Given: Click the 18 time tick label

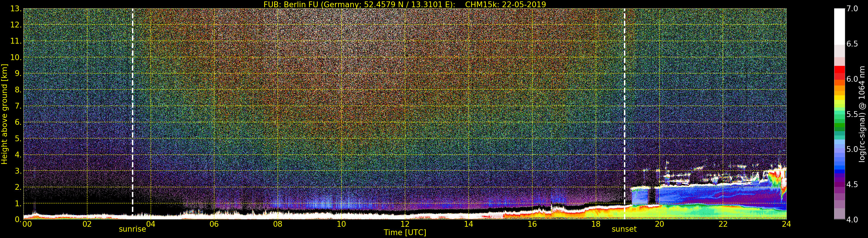Looking at the screenshot, I should tap(596, 224).
